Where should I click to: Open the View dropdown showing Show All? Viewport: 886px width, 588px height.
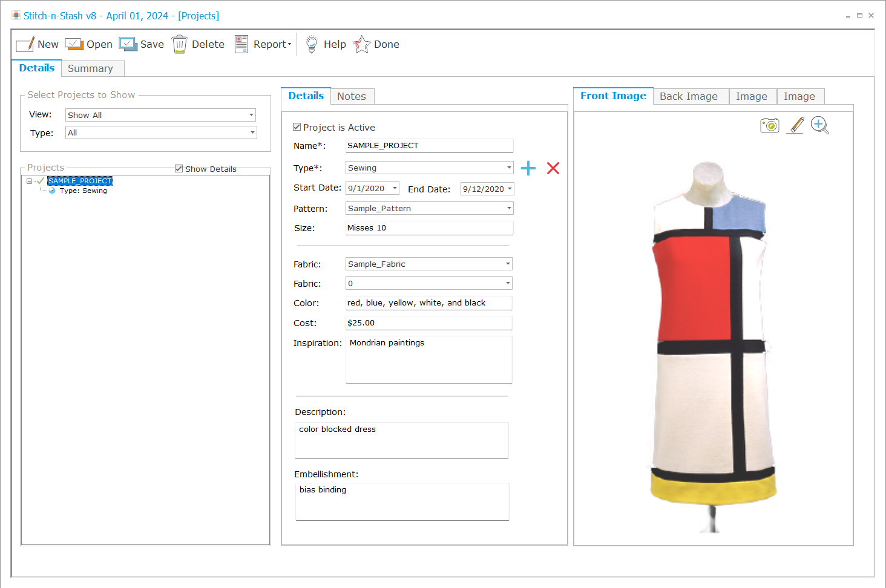(x=160, y=115)
